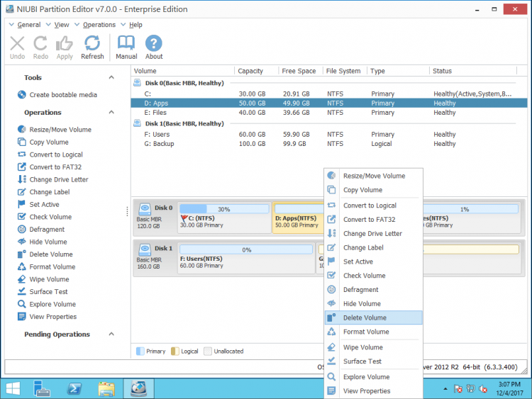Choose Wipe Volume in context menu
This screenshot has height=399, width=532.
[x=374, y=347]
